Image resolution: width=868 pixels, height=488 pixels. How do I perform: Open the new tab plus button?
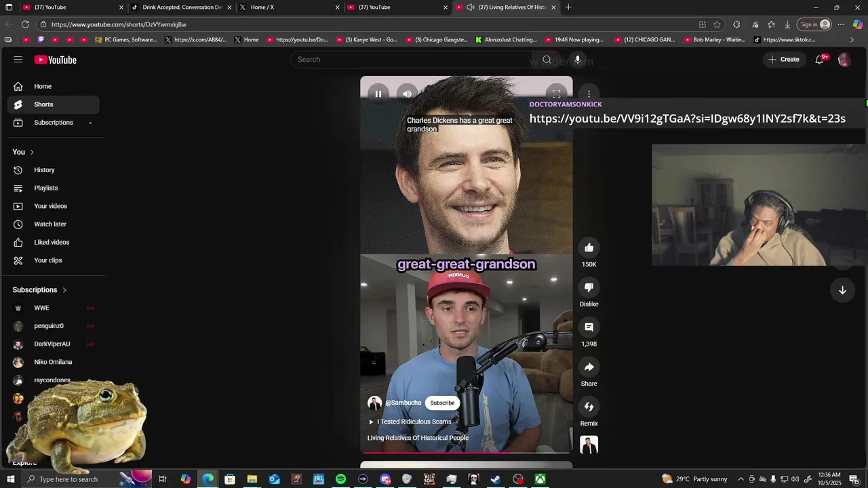coord(568,7)
